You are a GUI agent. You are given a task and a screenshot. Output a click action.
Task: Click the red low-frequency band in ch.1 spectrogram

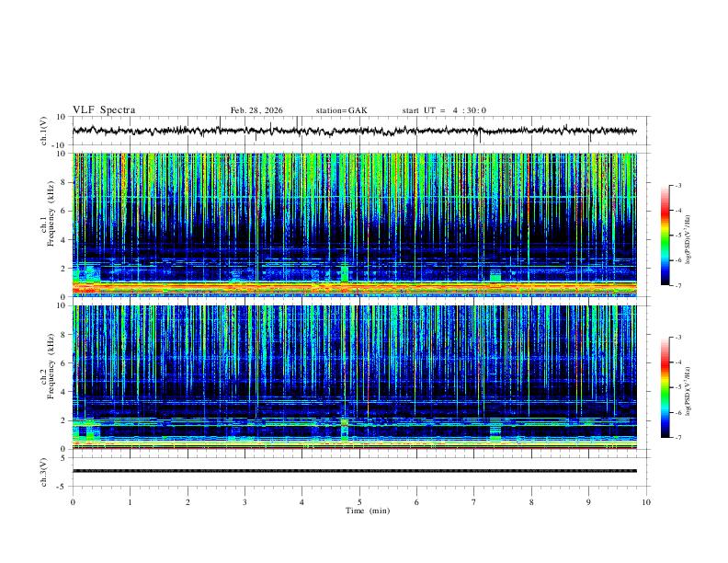tap(355, 287)
